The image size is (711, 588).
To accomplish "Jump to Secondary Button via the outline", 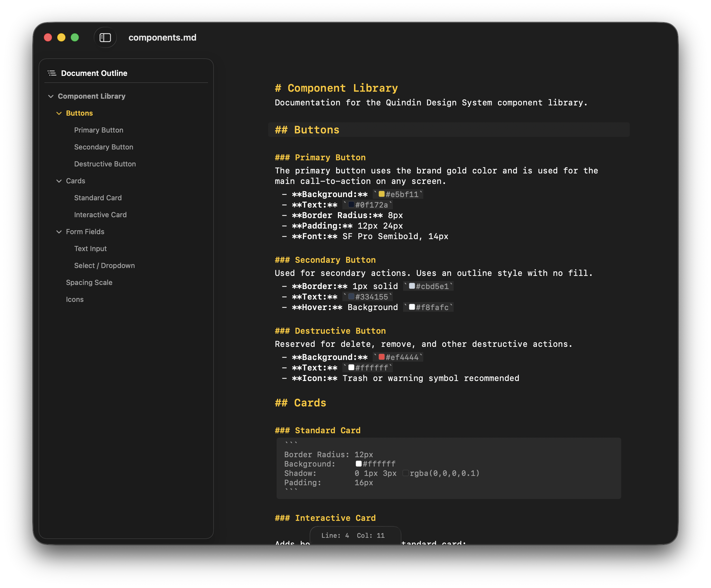I will tap(104, 147).
